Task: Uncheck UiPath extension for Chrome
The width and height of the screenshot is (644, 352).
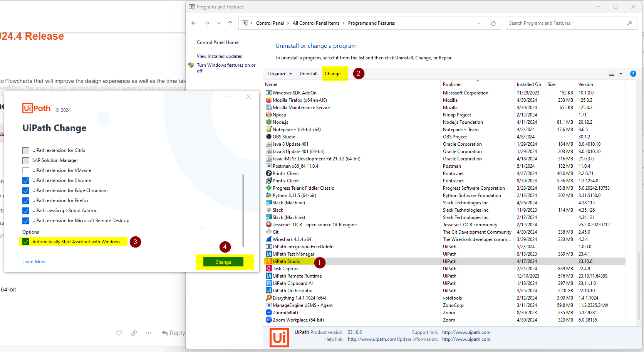Action: [26, 180]
